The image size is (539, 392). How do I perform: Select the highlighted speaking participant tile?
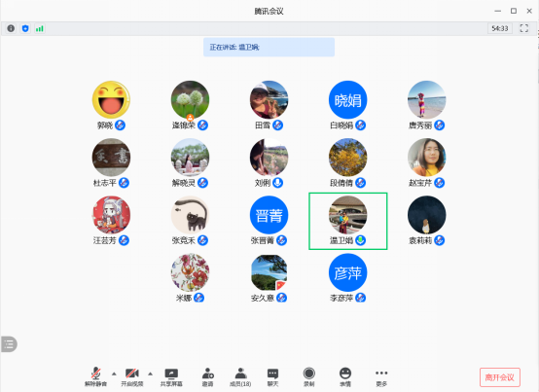coord(348,221)
